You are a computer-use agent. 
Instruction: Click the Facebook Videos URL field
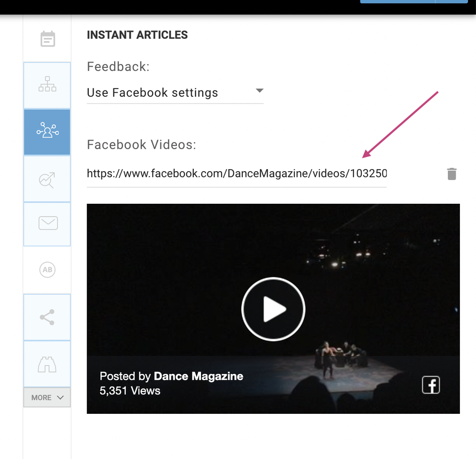pos(237,174)
